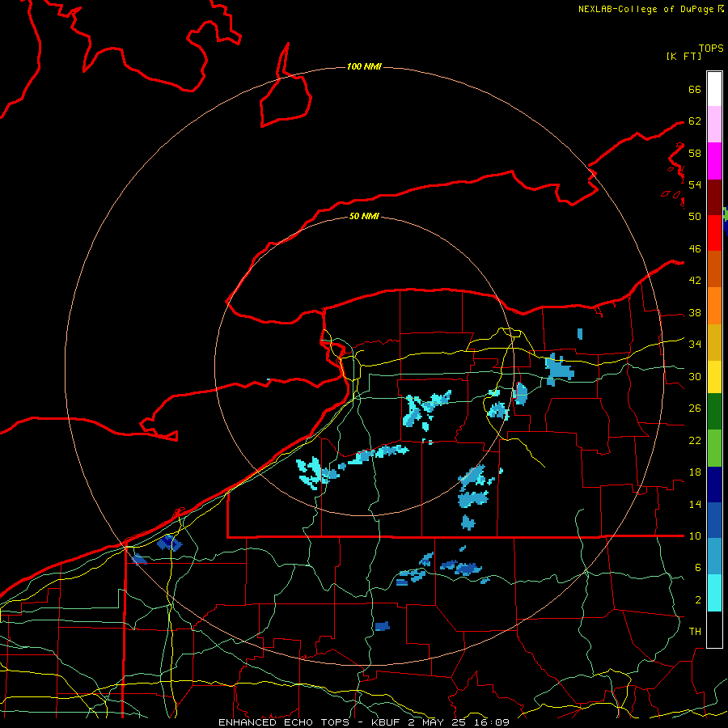Click the legend value "66"
Screen dimensions: 728x728
pos(695,89)
